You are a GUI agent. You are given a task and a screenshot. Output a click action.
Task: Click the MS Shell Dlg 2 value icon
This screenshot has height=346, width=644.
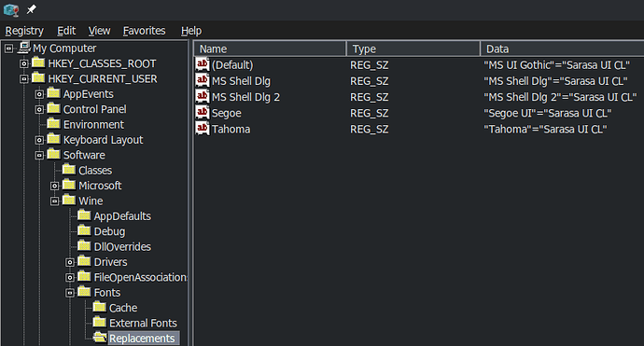(x=203, y=96)
